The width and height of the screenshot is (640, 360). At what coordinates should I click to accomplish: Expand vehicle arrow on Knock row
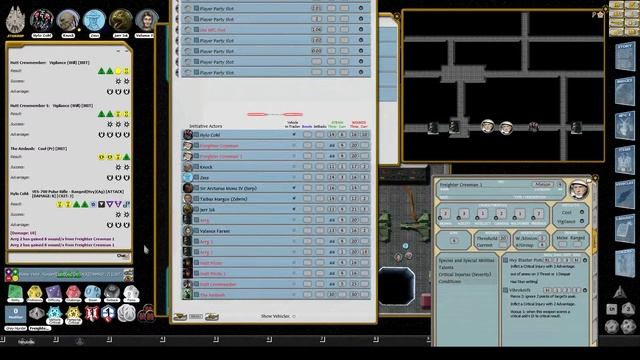[x=294, y=167]
